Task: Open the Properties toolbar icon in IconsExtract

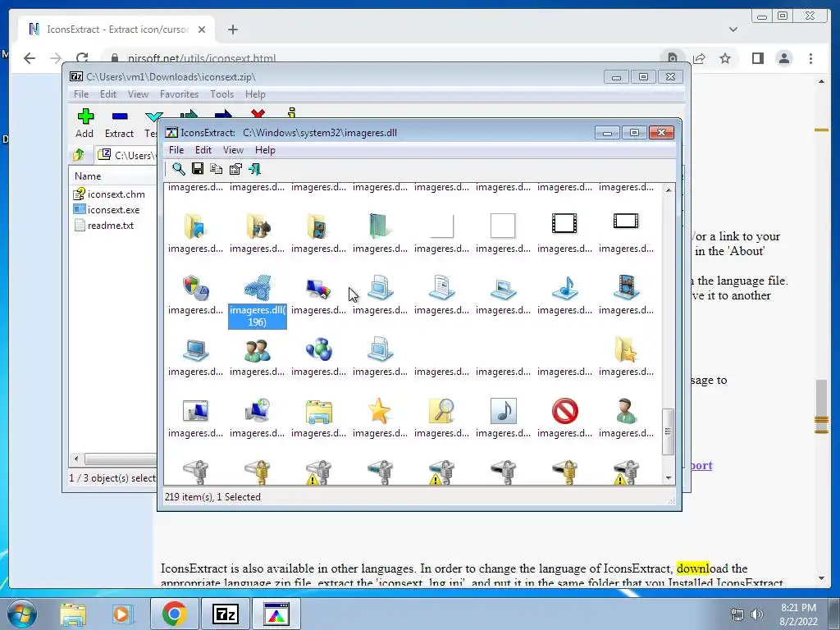Action: [x=235, y=169]
